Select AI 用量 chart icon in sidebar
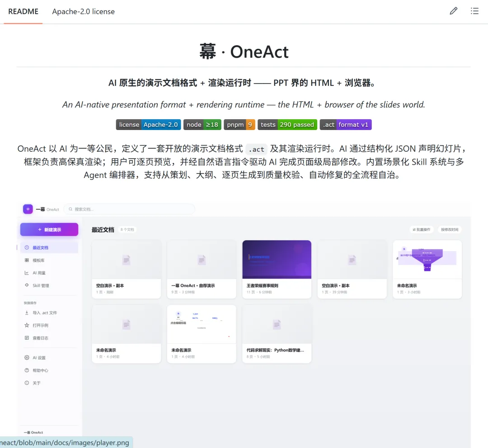 (x=27, y=273)
